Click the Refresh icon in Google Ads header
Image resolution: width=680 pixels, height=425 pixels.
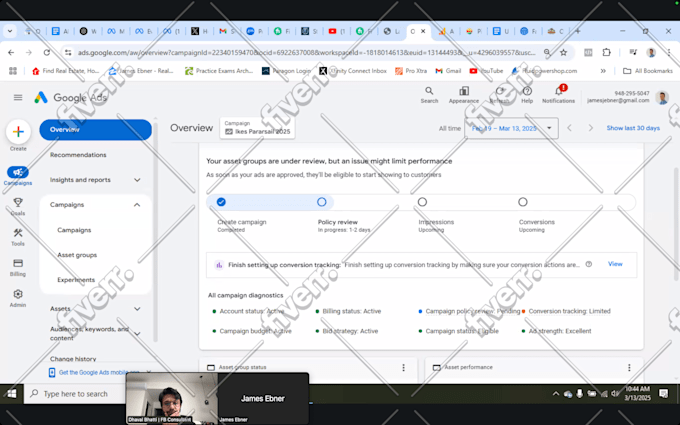pyautogui.click(x=499, y=91)
